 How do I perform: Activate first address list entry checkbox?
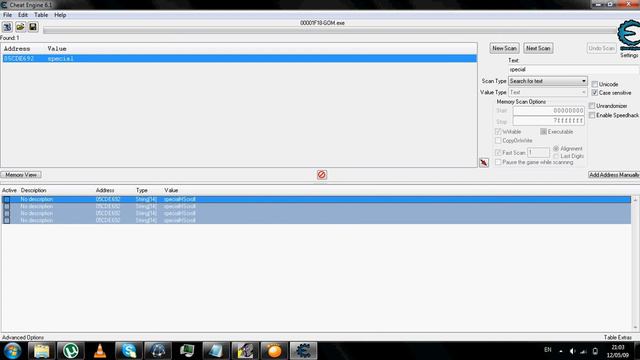coord(7,200)
